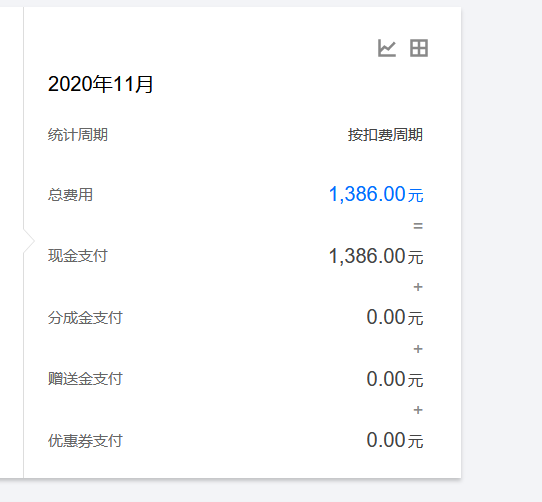
Task: Select the 优惠券支付 amount 0.00元
Action: click(x=395, y=440)
